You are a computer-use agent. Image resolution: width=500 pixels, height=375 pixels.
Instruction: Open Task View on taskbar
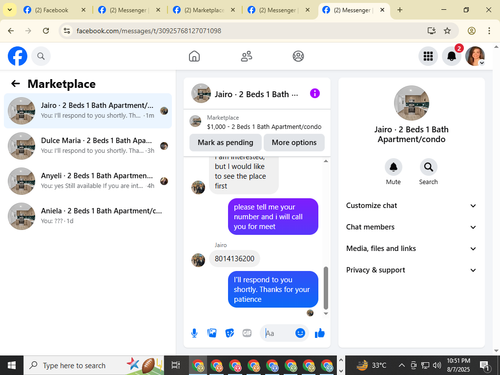point(176,365)
